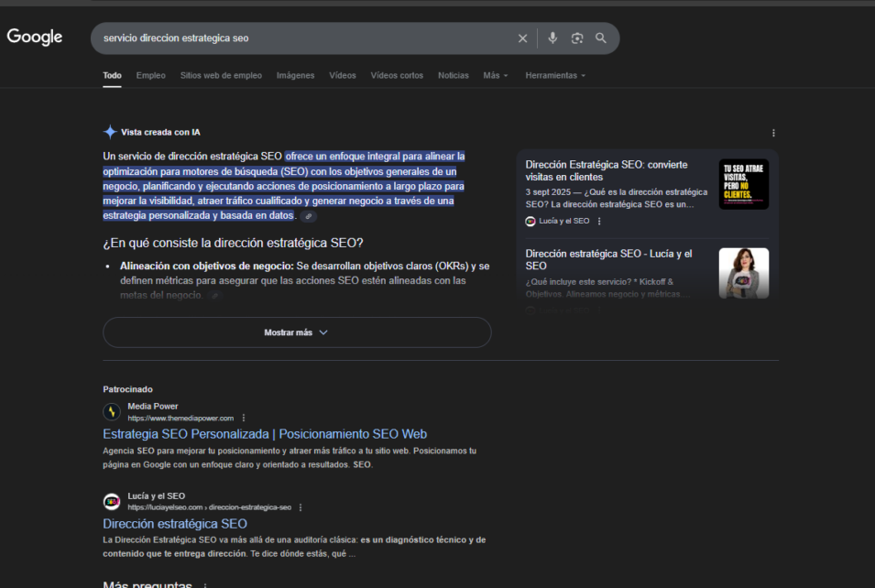Image resolution: width=875 pixels, height=588 pixels.
Task: Click the Patrocinado label
Action: [127, 389]
